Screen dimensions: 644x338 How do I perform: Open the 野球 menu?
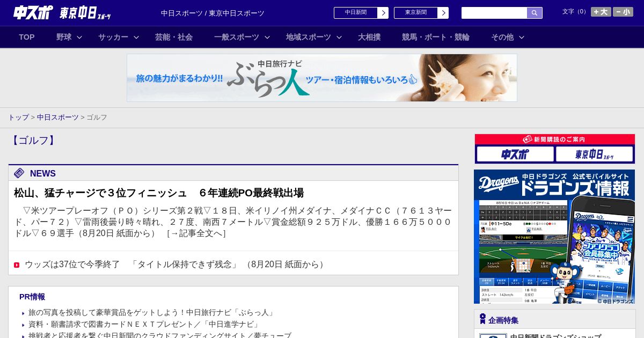pos(64,37)
